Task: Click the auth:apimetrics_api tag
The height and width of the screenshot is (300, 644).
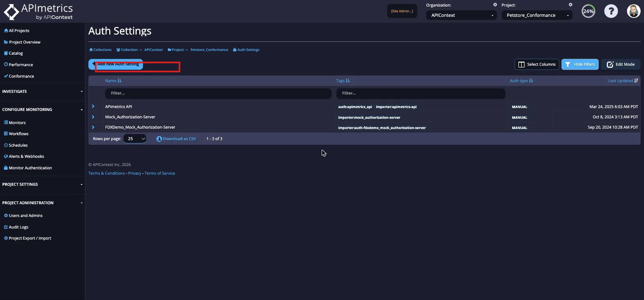Action: [355, 107]
